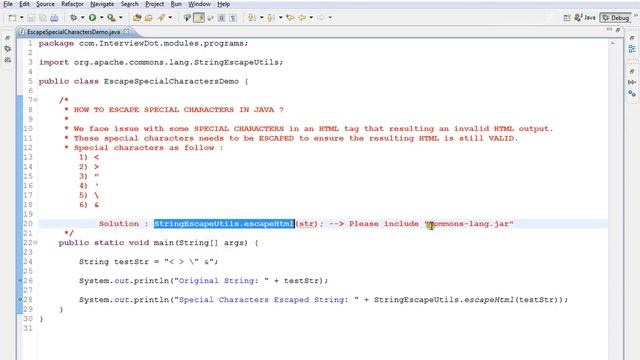
Task: Click the Debug bug toolbar icon
Action: click(x=73, y=18)
